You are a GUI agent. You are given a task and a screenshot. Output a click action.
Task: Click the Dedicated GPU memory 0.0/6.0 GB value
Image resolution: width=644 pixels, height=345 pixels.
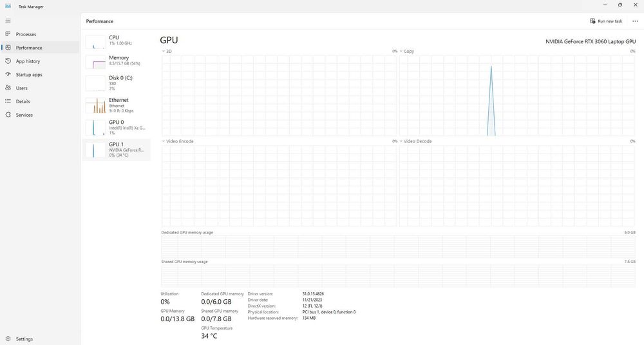216,302
